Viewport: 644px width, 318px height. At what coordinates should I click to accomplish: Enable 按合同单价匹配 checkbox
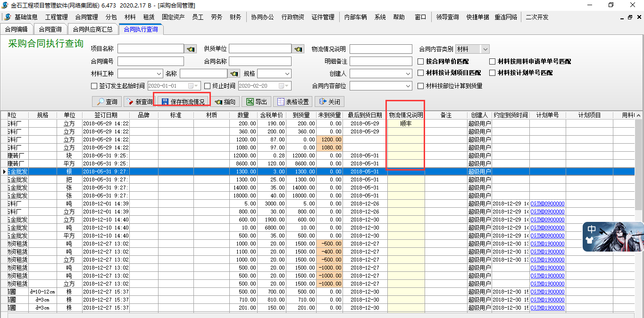[421, 61]
